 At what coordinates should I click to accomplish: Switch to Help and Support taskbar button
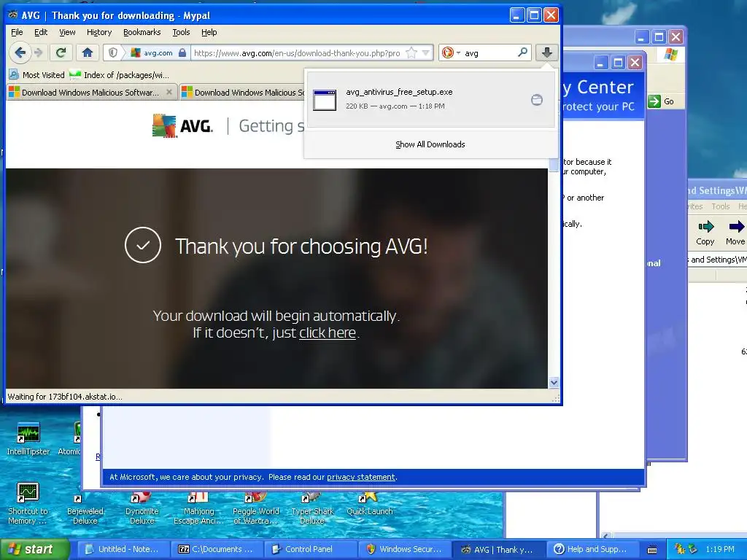[x=592, y=549]
